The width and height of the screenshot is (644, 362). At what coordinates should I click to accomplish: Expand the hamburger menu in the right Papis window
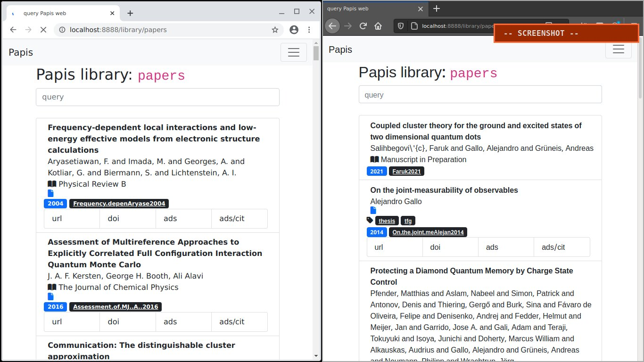coord(619,49)
